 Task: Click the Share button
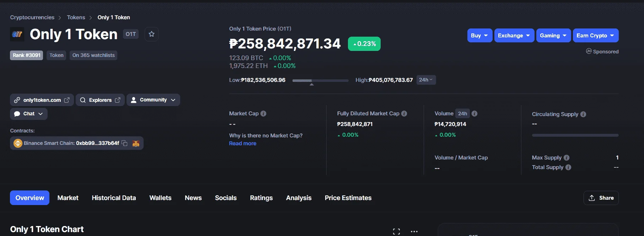click(601, 198)
